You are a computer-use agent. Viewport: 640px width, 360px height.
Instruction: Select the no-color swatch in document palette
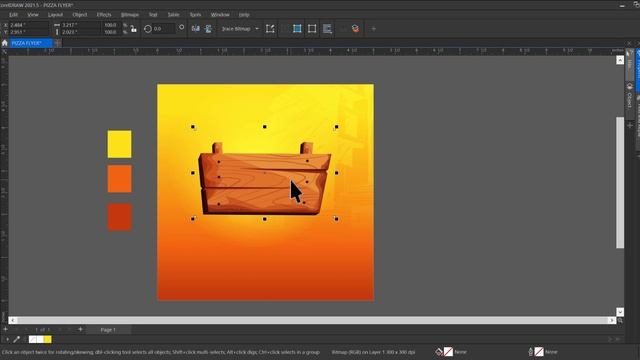[33, 340]
